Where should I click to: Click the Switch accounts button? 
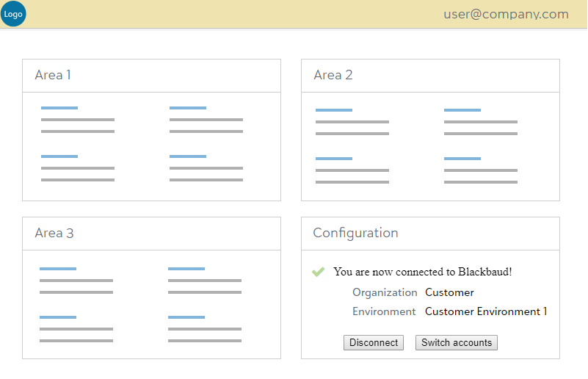pyautogui.click(x=456, y=343)
